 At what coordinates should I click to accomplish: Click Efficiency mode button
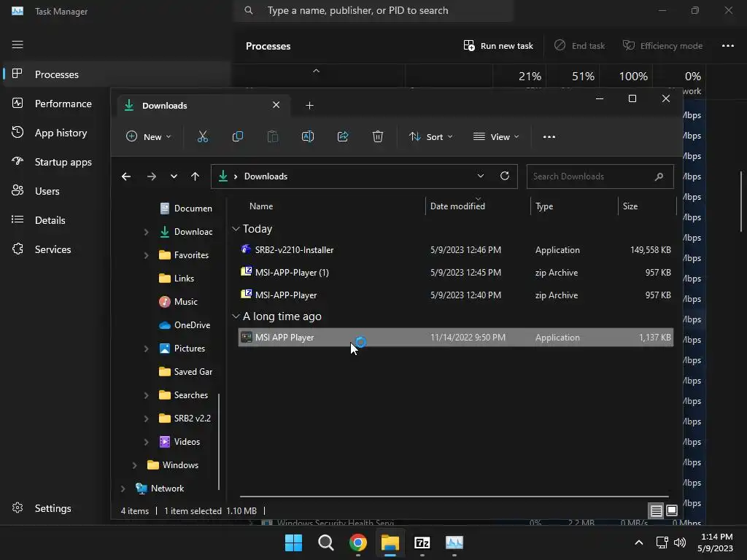662,46
